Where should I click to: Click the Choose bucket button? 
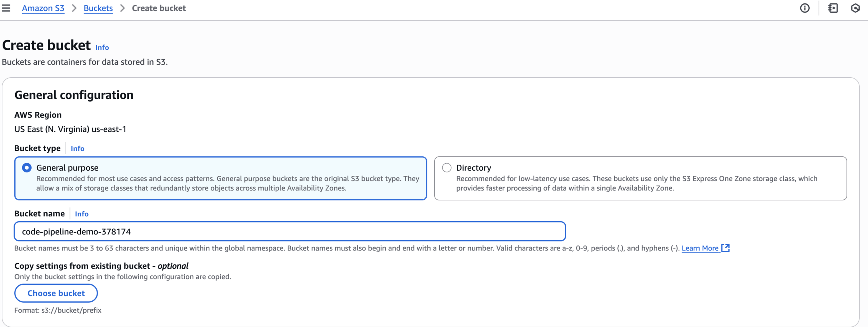pos(56,293)
